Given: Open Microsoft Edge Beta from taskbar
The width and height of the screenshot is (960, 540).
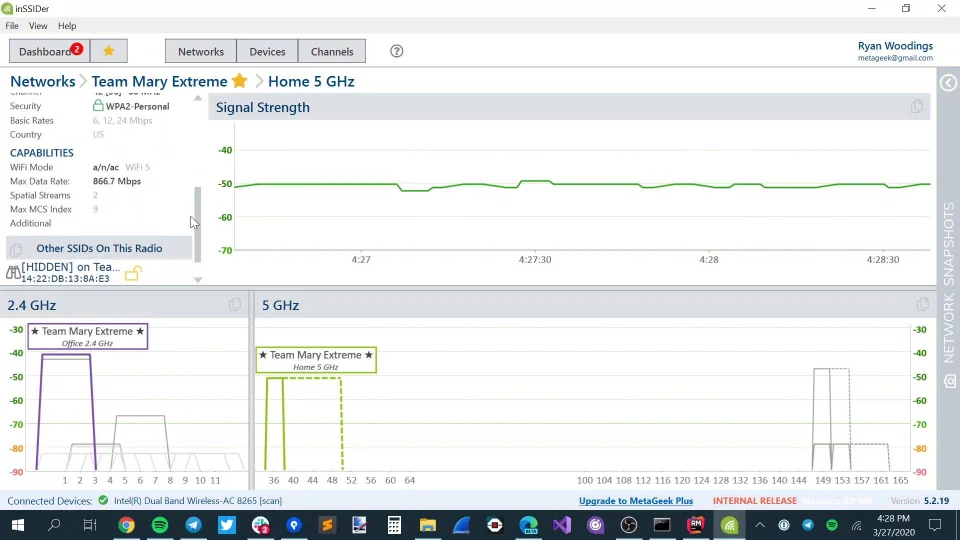Looking at the screenshot, I should 528,525.
